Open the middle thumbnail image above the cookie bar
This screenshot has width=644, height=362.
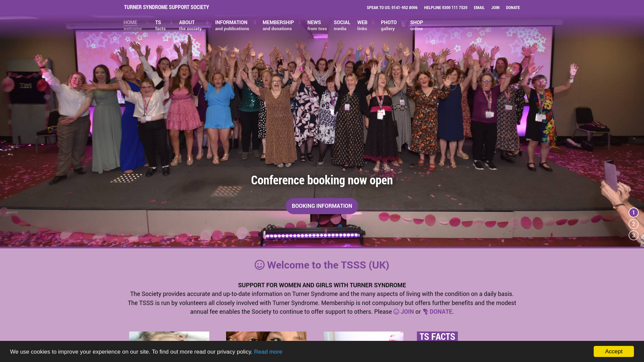pos(266,336)
